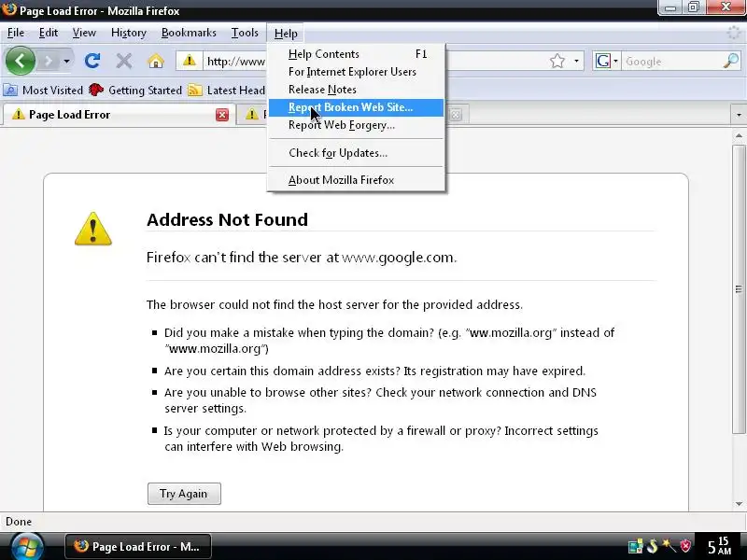
Task: Click the Firefox logo in title bar
Action: point(9,9)
